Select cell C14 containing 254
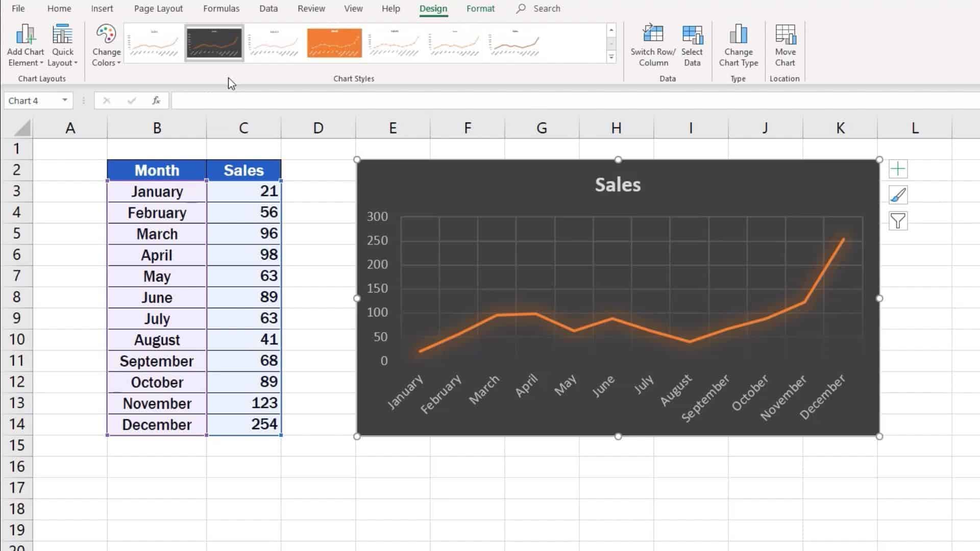The height and width of the screenshot is (551, 980). click(243, 424)
